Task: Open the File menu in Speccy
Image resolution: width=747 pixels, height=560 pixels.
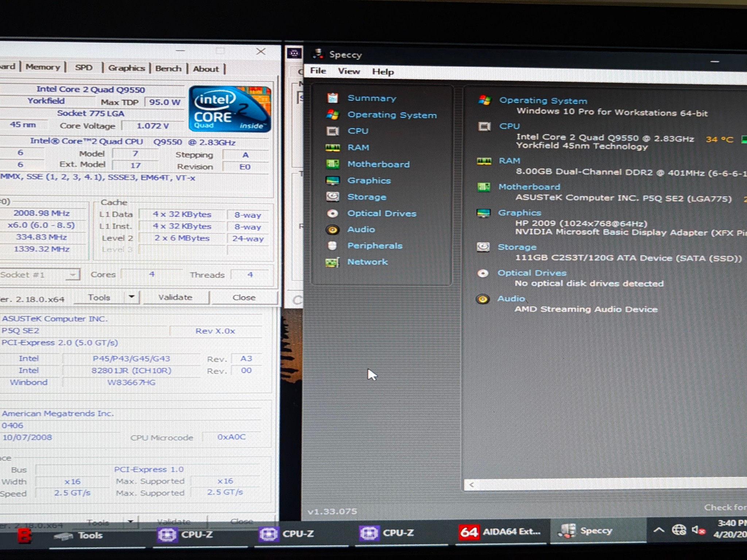Action: tap(318, 71)
